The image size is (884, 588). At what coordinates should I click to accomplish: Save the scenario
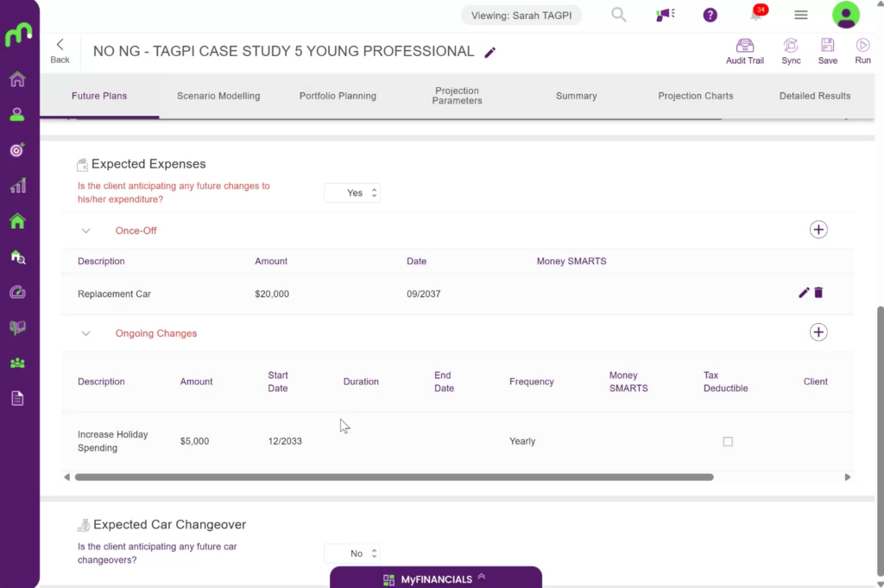[828, 51]
